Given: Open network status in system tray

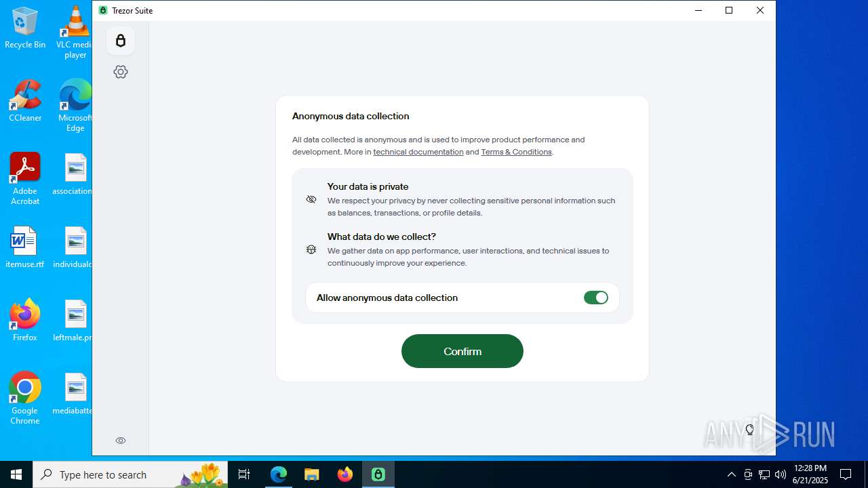Looking at the screenshot, I should [x=764, y=474].
